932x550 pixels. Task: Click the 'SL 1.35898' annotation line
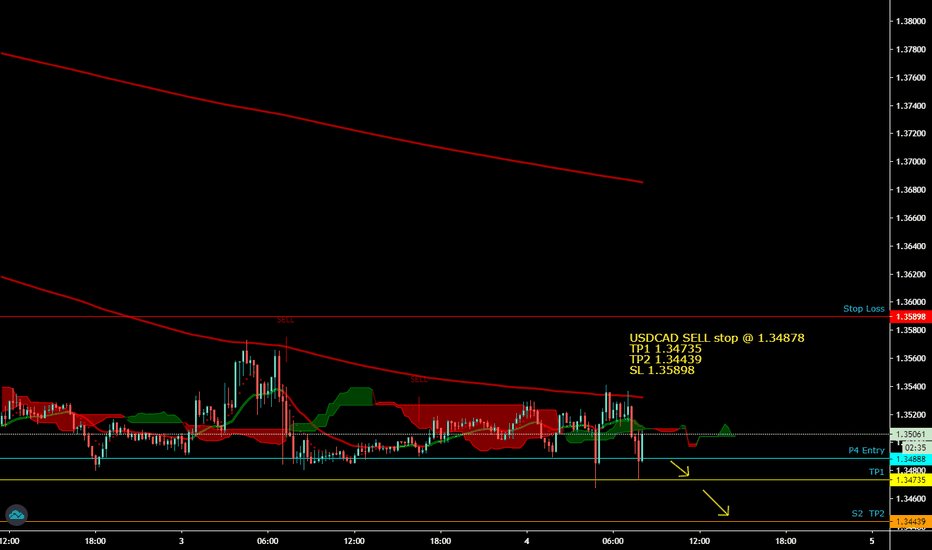click(662, 370)
